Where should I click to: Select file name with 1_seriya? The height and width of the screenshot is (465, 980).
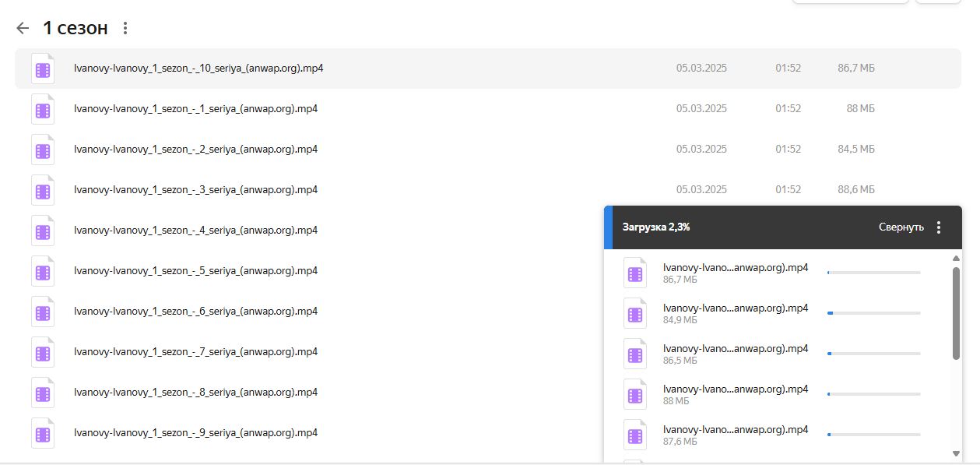click(x=195, y=109)
